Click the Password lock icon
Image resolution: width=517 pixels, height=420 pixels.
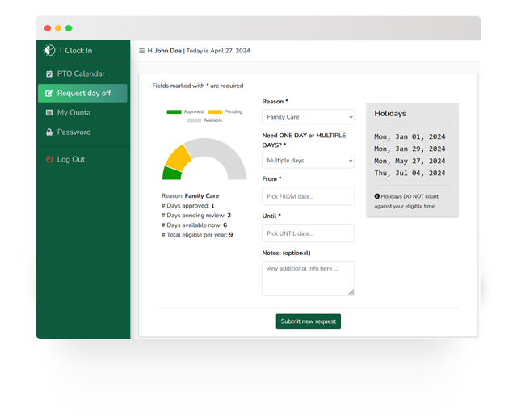(49, 132)
